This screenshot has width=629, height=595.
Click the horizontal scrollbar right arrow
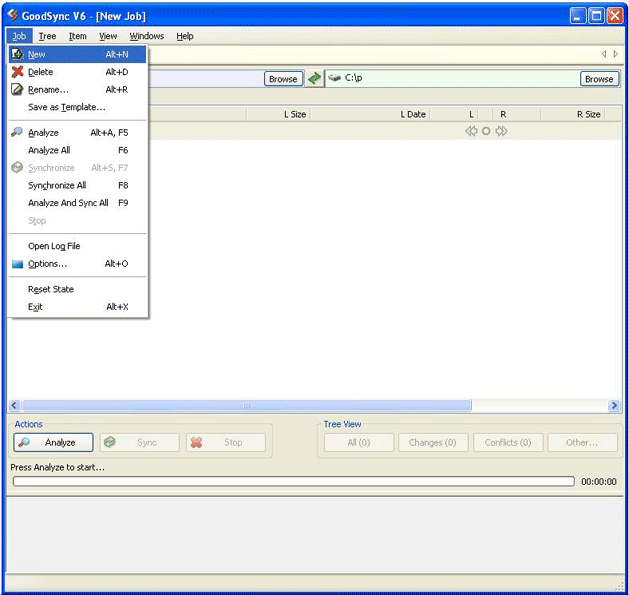tap(614, 406)
